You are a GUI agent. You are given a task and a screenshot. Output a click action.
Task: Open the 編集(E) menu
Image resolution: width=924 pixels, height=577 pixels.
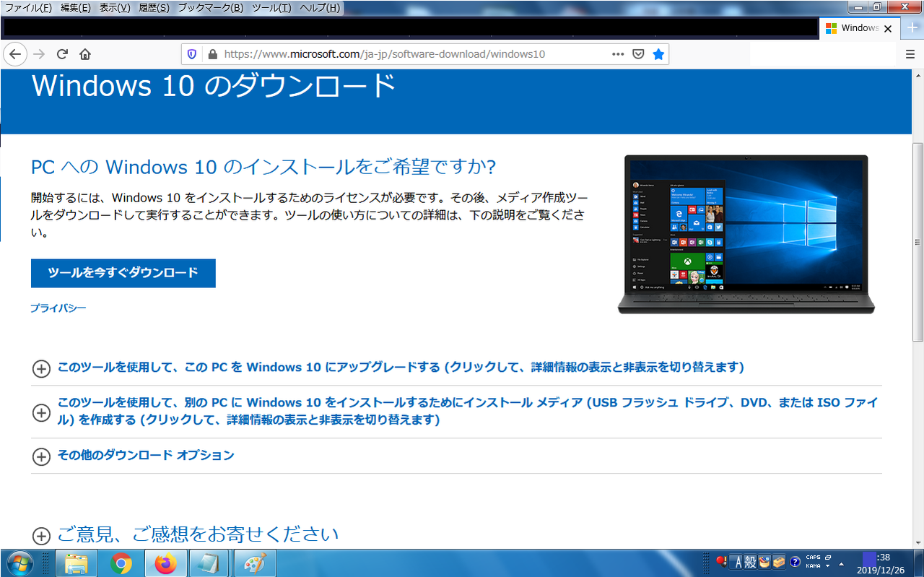[76, 8]
